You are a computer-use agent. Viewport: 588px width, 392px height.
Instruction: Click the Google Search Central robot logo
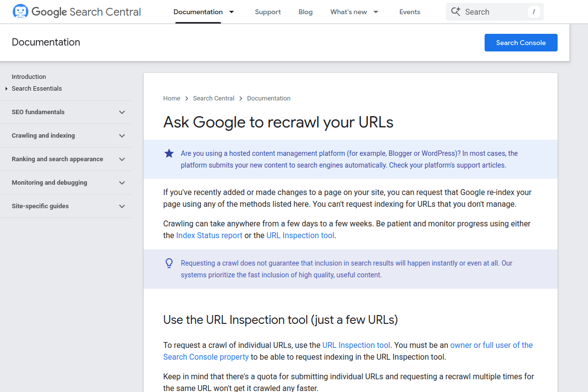click(20, 12)
